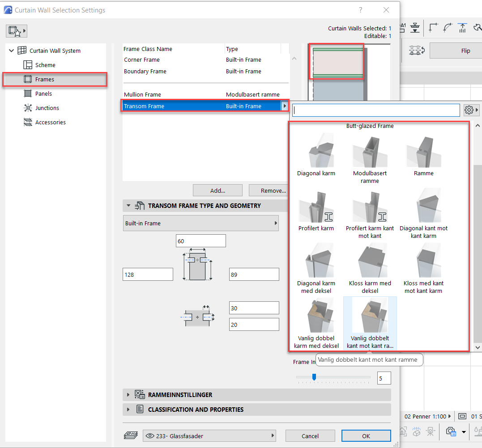482x448 pixels.
Task: Click the inset value field showing 5
Action: click(384, 378)
